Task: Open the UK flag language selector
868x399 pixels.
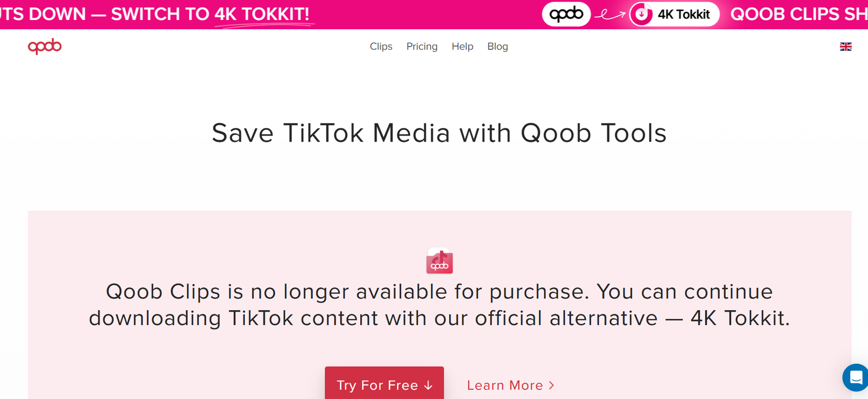Action: [x=846, y=47]
